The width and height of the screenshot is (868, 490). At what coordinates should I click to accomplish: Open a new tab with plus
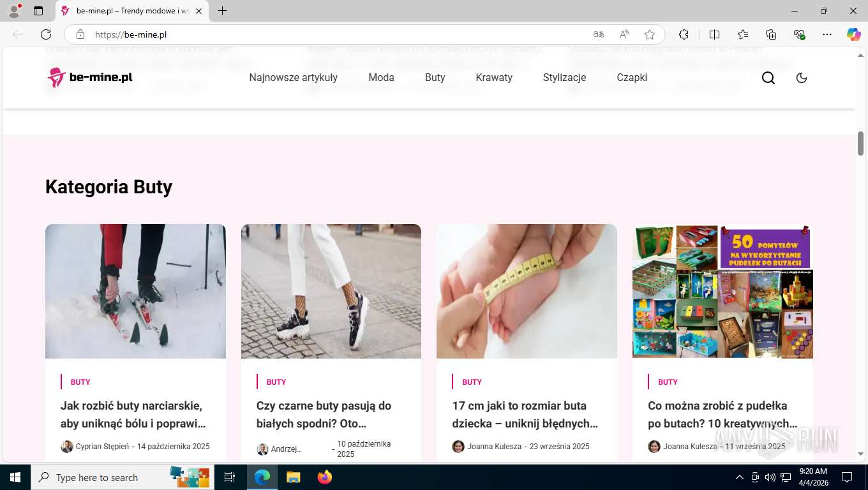coord(222,11)
